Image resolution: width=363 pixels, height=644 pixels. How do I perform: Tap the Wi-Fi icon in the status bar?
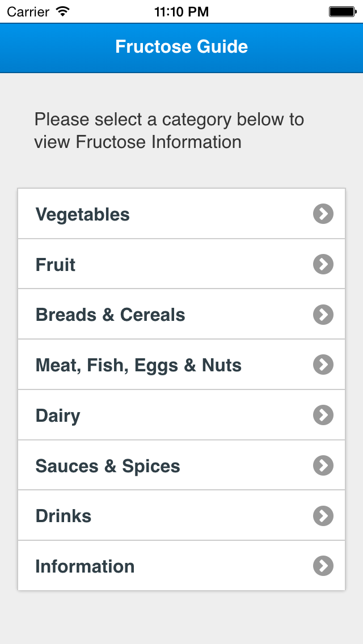[63, 10]
